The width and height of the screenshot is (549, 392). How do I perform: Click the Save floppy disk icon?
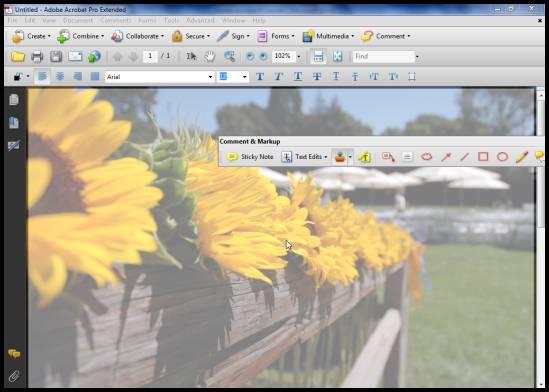point(56,56)
